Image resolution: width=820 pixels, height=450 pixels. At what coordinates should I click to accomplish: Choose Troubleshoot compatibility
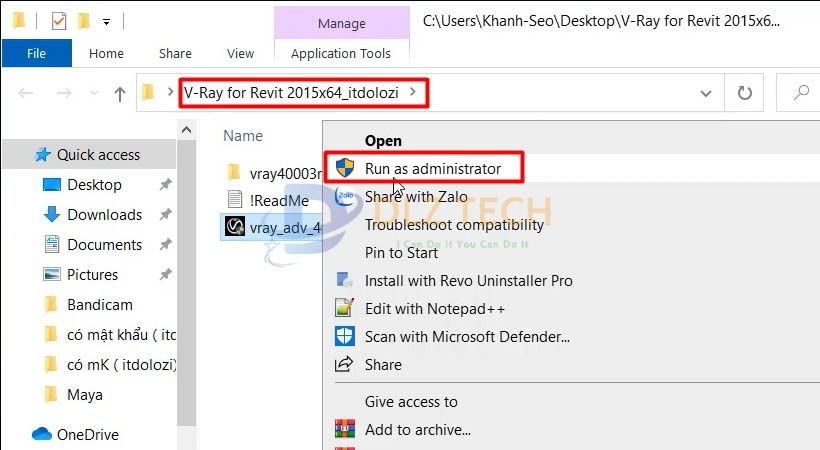click(x=454, y=224)
